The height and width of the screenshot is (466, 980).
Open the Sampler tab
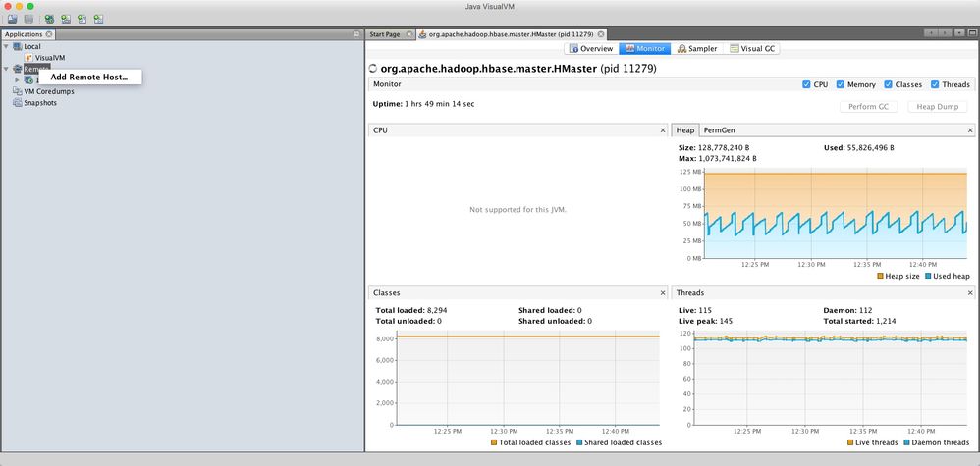[x=697, y=49]
